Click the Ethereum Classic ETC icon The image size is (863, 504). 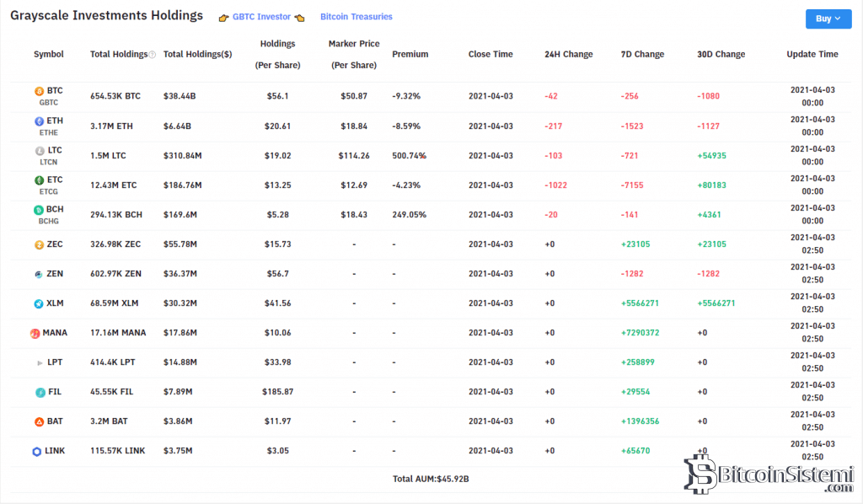click(x=38, y=180)
